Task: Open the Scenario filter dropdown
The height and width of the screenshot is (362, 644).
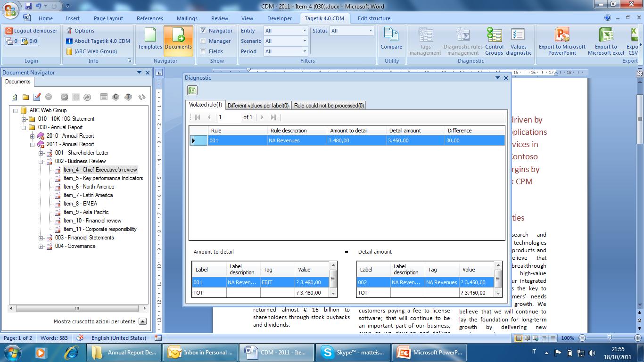Action: point(305,41)
